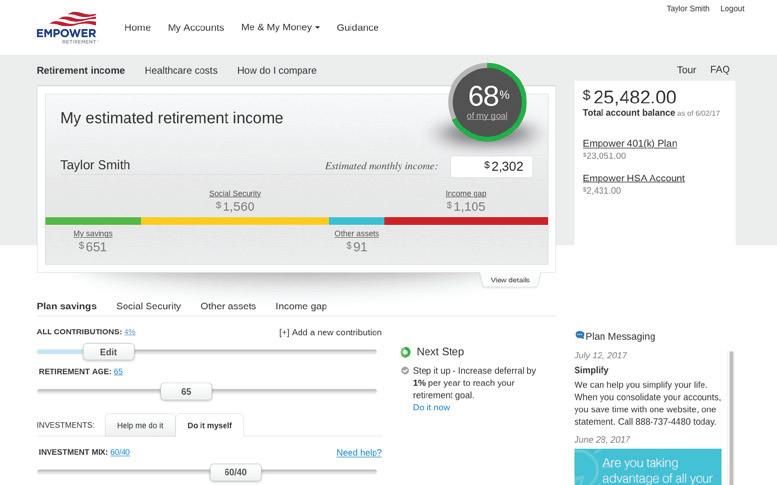Select the Help me do it option

(140, 425)
